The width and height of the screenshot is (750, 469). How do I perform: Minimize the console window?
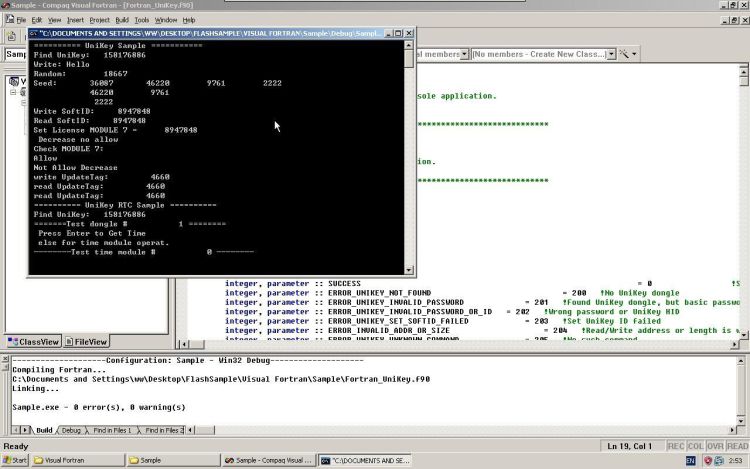(x=388, y=33)
